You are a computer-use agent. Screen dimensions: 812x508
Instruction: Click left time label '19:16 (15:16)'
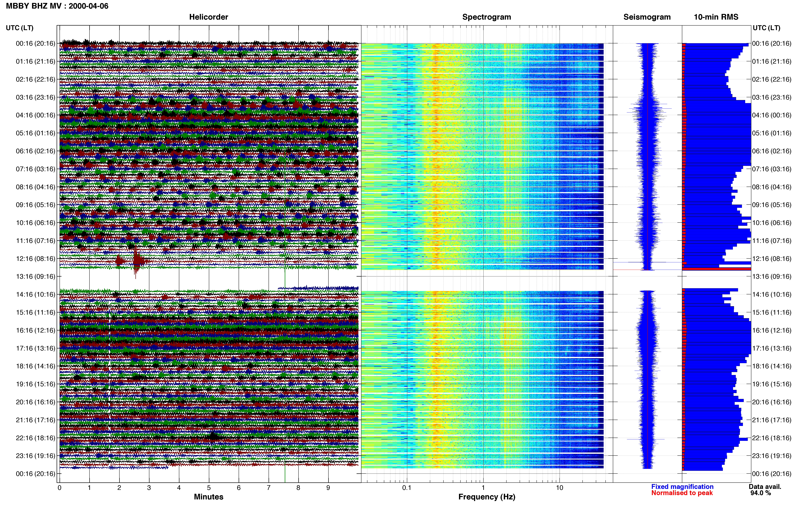tap(36, 384)
